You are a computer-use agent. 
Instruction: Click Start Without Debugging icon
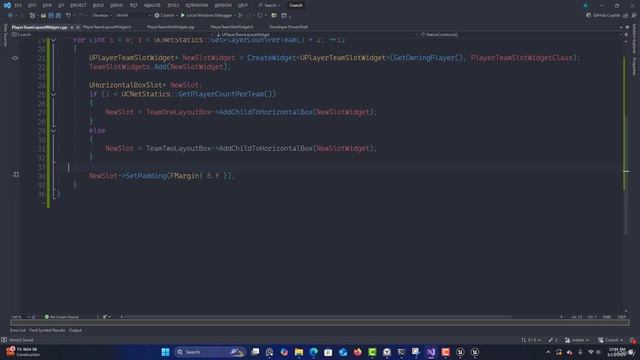coord(240,15)
